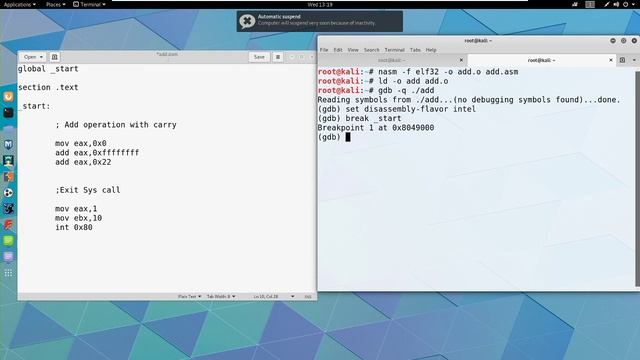Launch Firefox from the dock
Viewport: 640px width, 360px height.
point(8,97)
